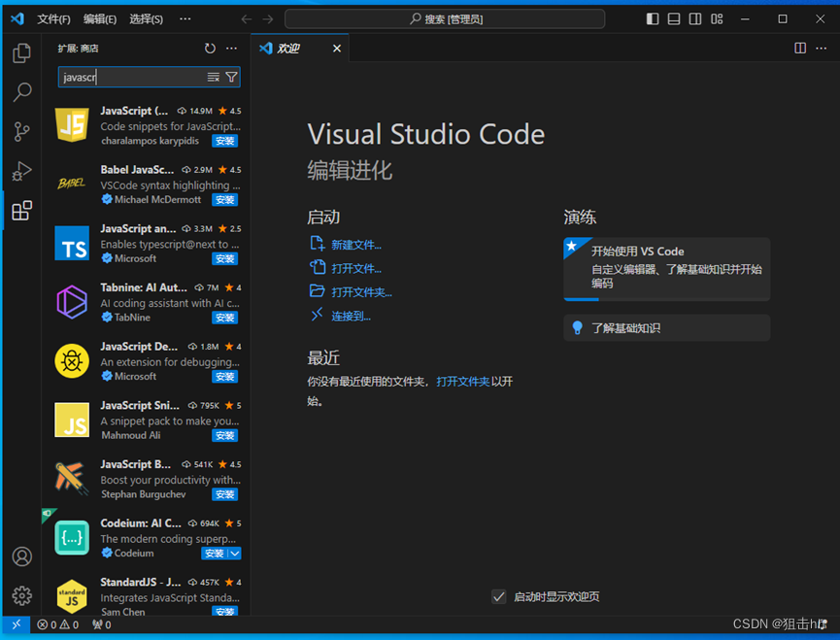The image size is (840, 640).
Task: Expand the hidden menus ellipsis
Action: point(185,19)
